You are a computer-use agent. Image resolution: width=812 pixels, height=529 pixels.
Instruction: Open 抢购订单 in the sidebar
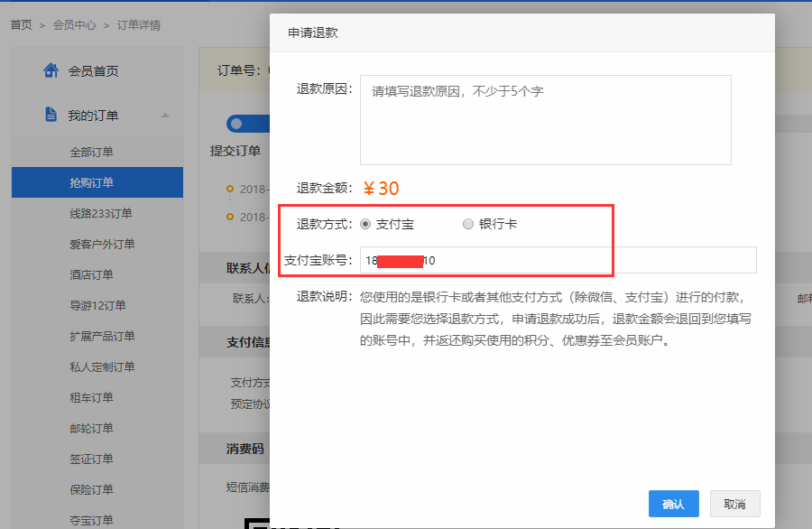pyautogui.click(x=92, y=182)
